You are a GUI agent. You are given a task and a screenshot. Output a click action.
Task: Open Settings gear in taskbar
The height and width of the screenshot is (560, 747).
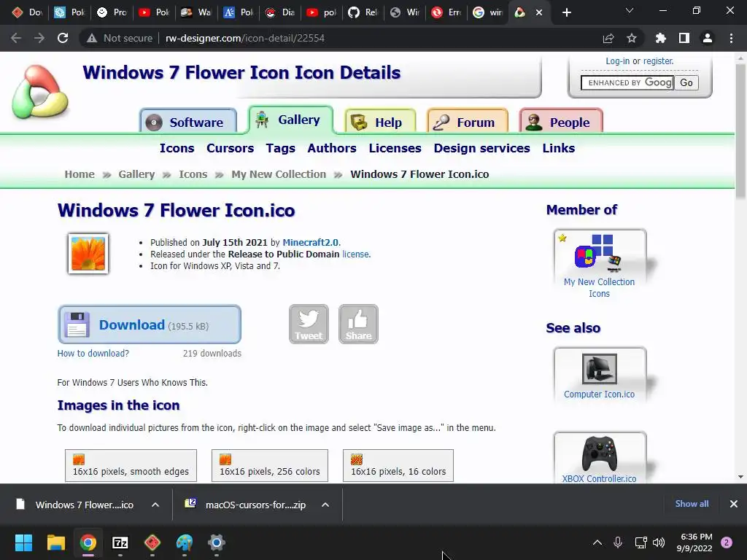click(x=216, y=542)
